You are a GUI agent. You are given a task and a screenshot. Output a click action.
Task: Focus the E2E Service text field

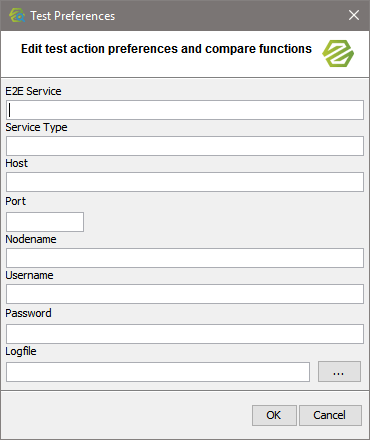[185, 110]
